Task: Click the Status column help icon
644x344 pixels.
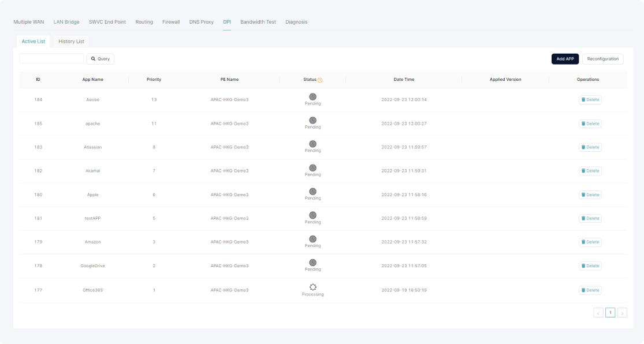Action: pos(320,80)
